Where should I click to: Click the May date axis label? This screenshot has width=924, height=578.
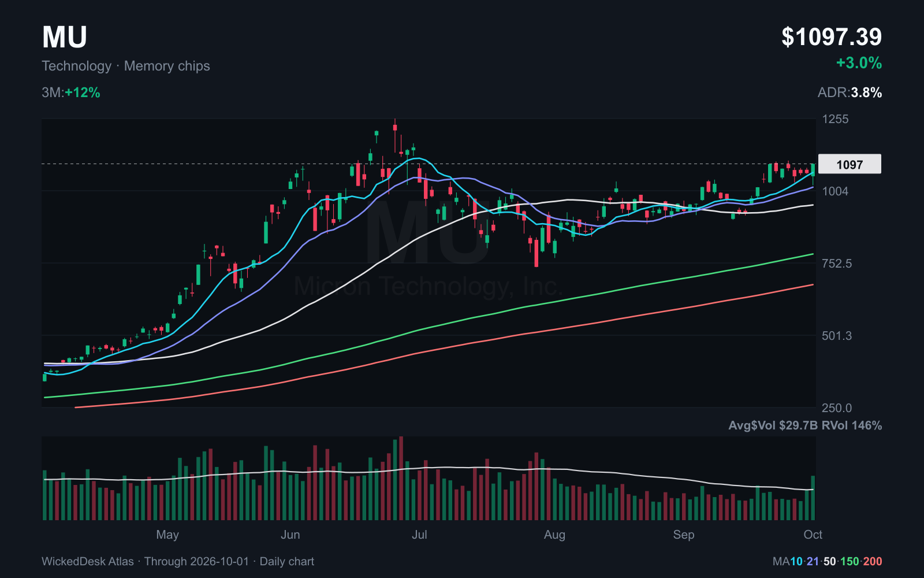pos(167,535)
